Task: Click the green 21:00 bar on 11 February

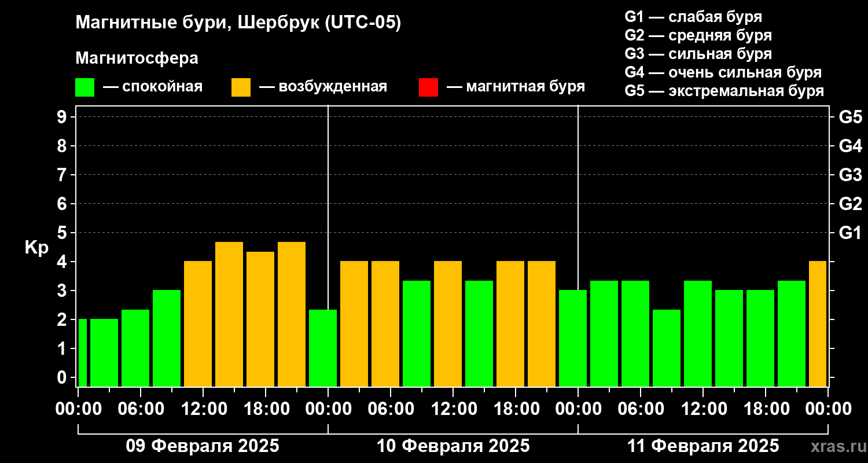Action: (x=792, y=333)
